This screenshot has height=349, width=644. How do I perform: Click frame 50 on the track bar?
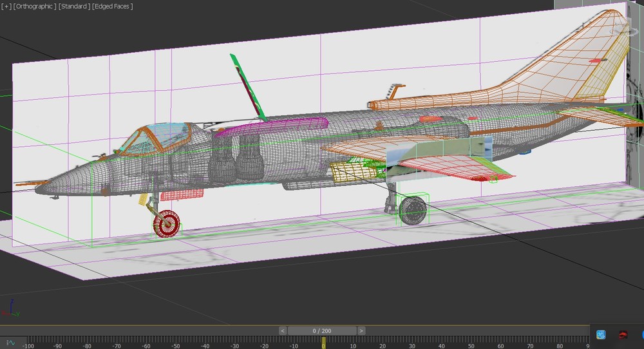(471, 346)
